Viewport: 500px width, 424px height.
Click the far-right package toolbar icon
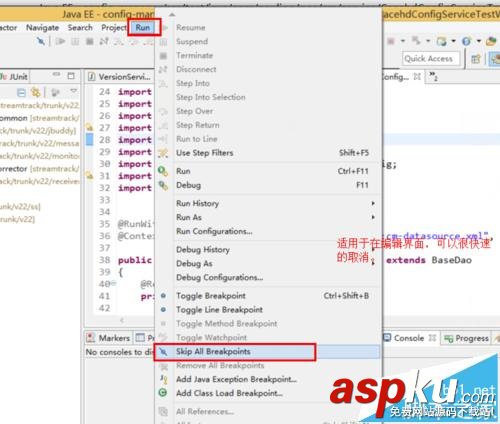pyautogui.click(x=491, y=41)
